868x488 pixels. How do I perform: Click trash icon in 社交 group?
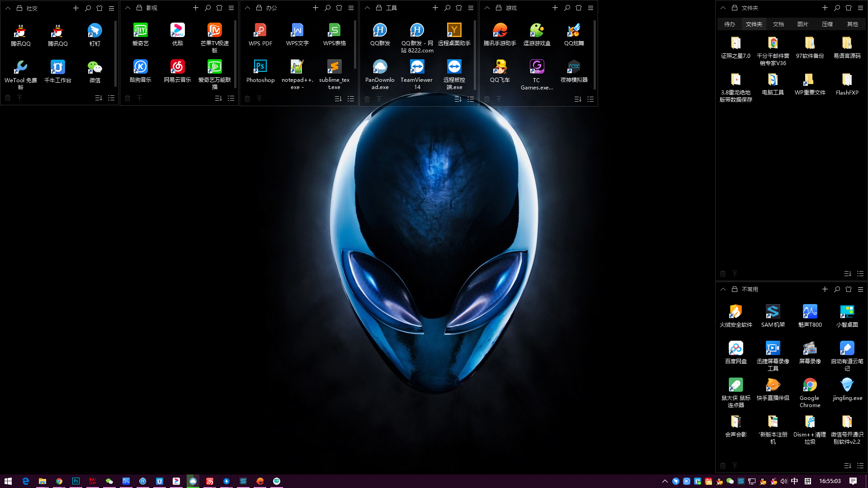click(8, 98)
